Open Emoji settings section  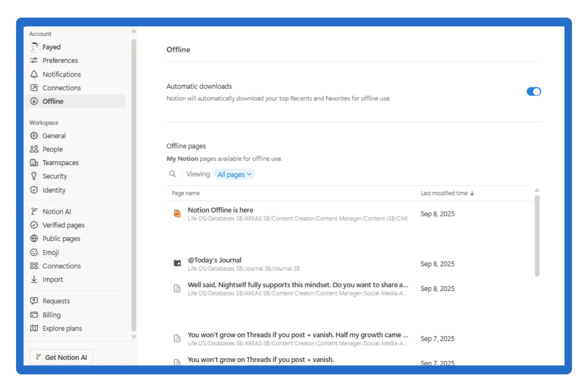(75, 252)
